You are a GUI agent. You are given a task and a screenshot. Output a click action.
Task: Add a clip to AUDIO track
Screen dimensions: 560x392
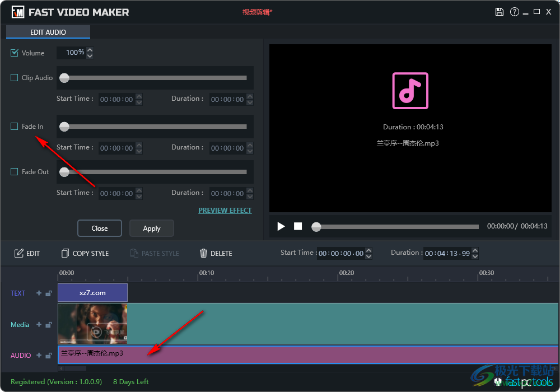39,355
